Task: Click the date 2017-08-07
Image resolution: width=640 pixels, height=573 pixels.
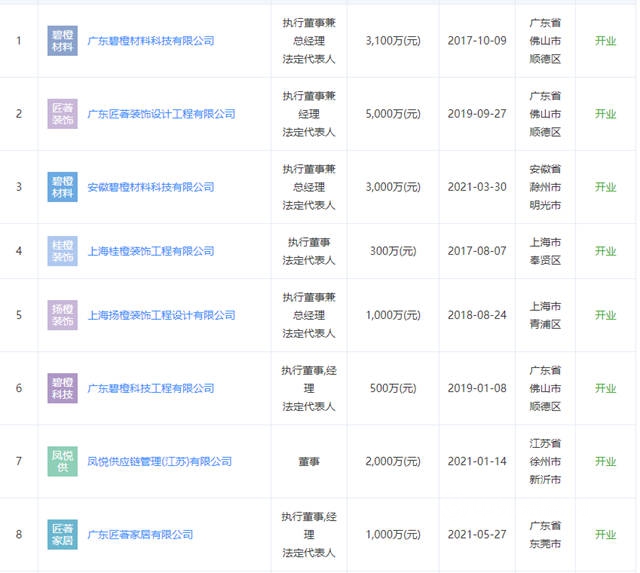Action: coord(477,251)
